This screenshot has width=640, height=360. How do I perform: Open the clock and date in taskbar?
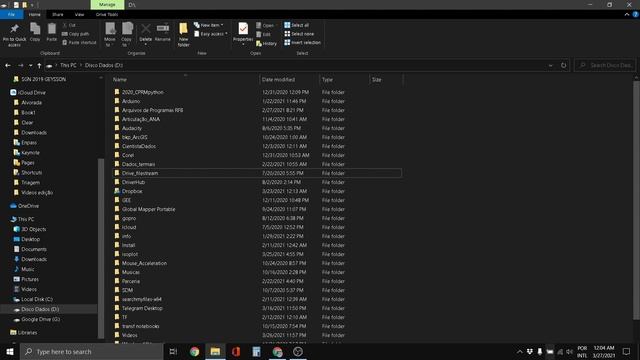click(604, 351)
